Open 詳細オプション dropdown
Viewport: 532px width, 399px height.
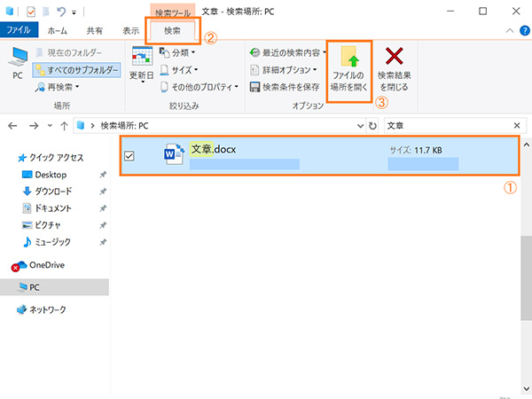tap(284, 70)
